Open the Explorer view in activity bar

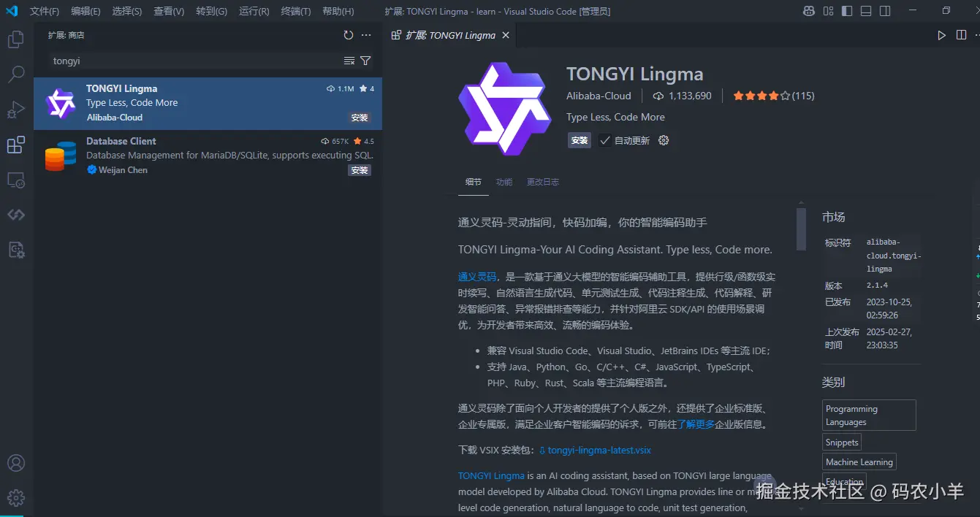click(16, 39)
